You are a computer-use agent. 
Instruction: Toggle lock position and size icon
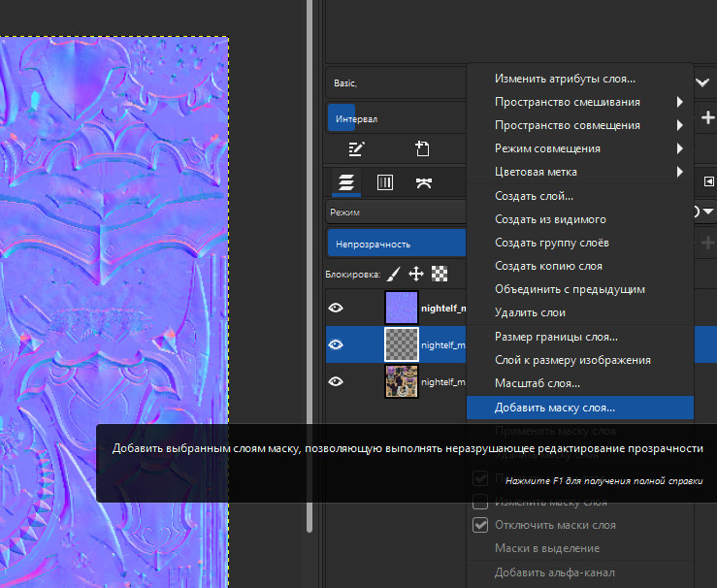[415, 274]
